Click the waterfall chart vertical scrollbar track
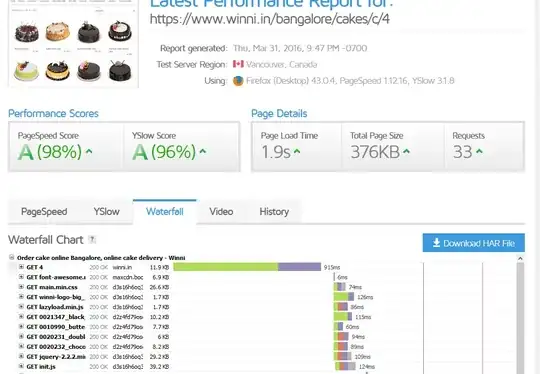Image resolution: width=540 pixels, height=374 pixels. click(520, 317)
